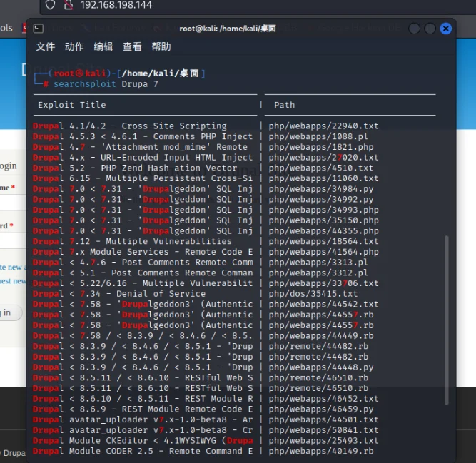Viewport: 476px width, 463px height.
Task: Click path php/webapps/27020.txt
Action: pyautogui.click(x=323, y=158)
